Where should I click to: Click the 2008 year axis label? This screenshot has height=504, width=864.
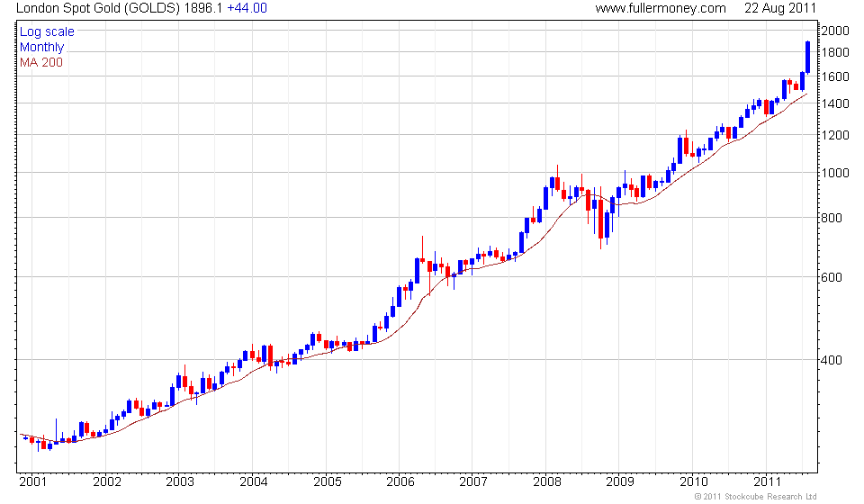547,482
